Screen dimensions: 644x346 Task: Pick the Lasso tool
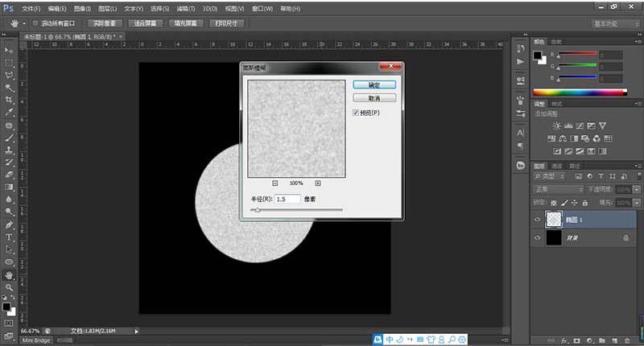click(x=9, y=75)
